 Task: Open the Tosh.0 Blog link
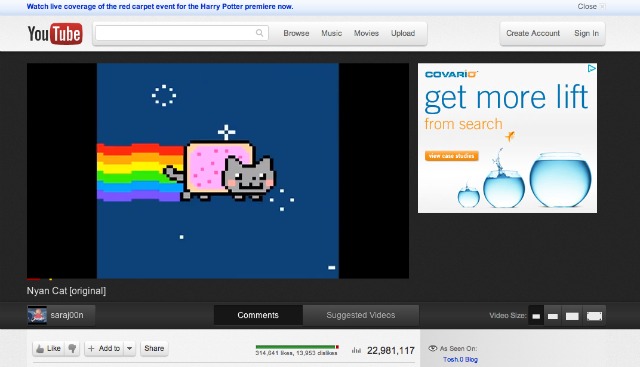point(460,360)
